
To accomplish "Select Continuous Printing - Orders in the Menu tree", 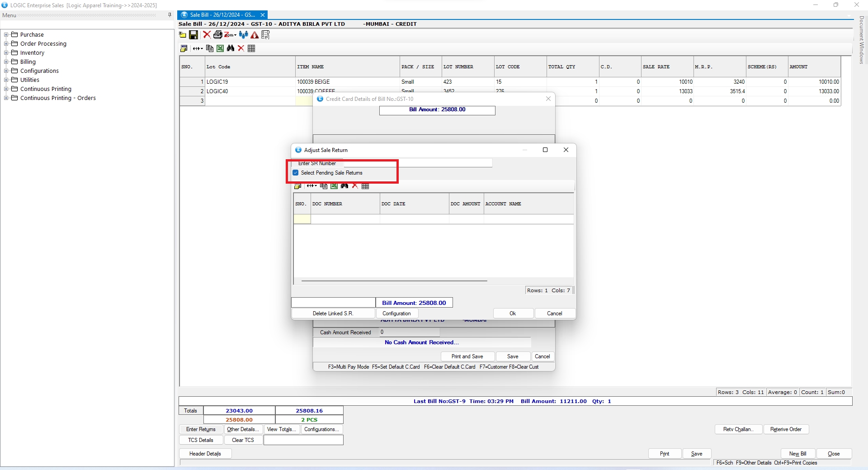I will pyautogui.click(x=58, y=98).
